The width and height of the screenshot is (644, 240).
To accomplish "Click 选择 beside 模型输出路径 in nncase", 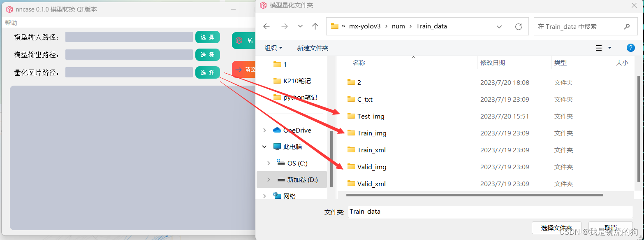I will 207,55.
